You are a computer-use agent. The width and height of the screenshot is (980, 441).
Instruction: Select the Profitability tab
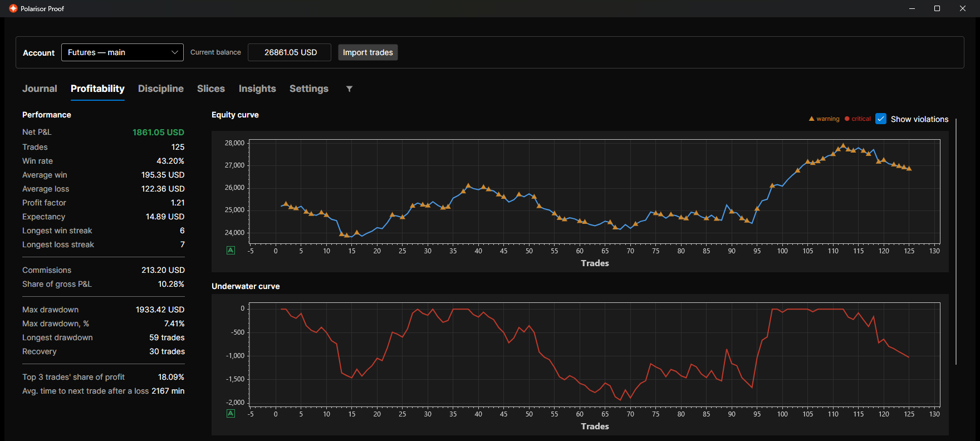click(97, 89)
